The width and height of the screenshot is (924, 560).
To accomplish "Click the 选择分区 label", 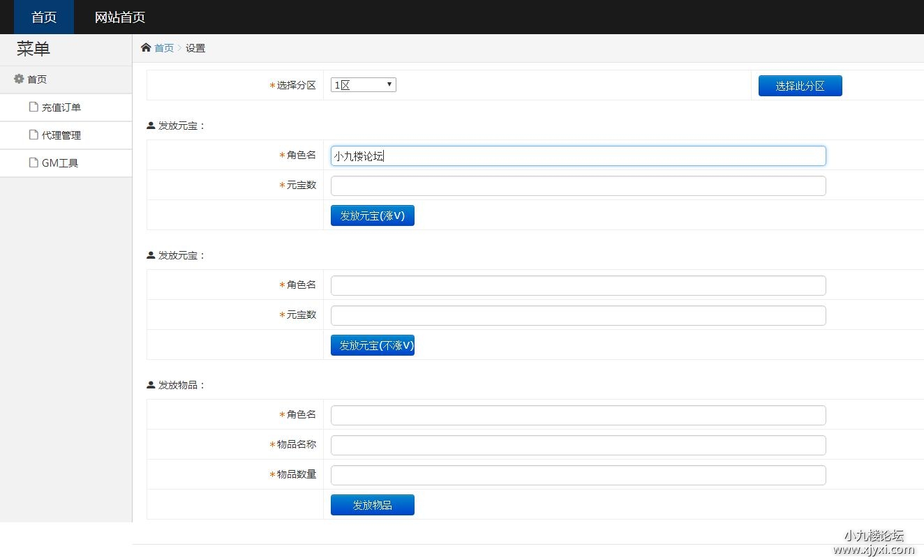I will tap(297, 85).
